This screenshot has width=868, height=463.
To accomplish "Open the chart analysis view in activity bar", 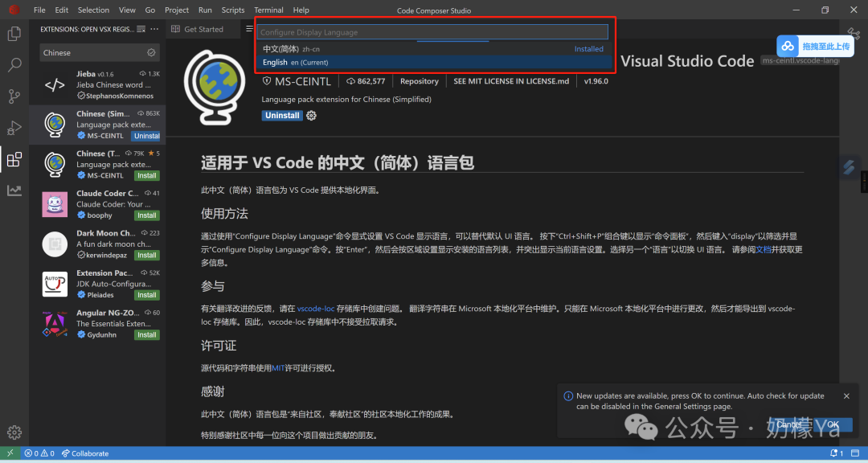I will point(14,191).
